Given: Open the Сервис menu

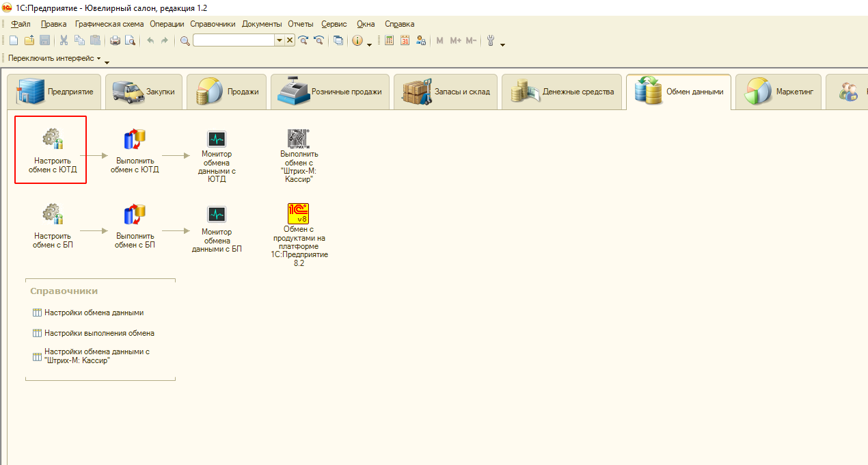Looking at the screenshot, I should 334,24.
